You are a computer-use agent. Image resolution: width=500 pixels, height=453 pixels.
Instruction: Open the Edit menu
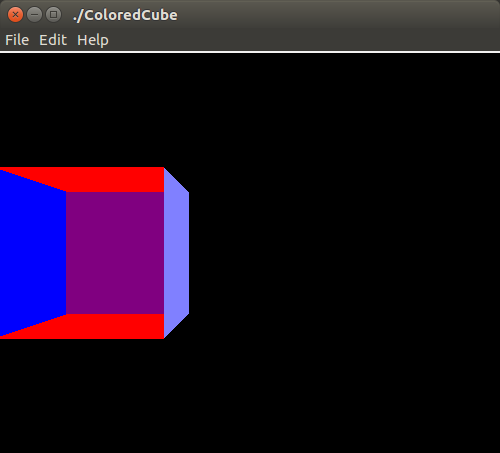click(53, 40)
